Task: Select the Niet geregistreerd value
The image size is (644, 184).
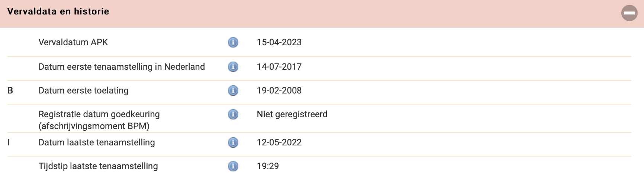Action: click(292, 114)
